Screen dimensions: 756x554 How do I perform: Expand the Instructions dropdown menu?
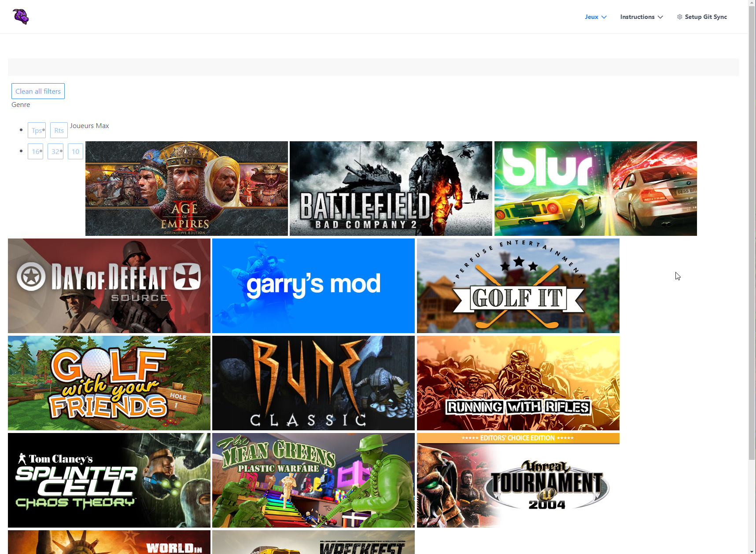(x=642, y=17)
